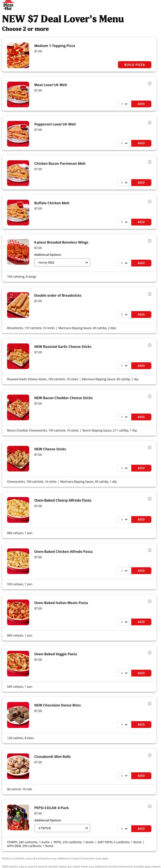Open quantity selector for Oven-Baked Italian Meats Pasta

124,622
